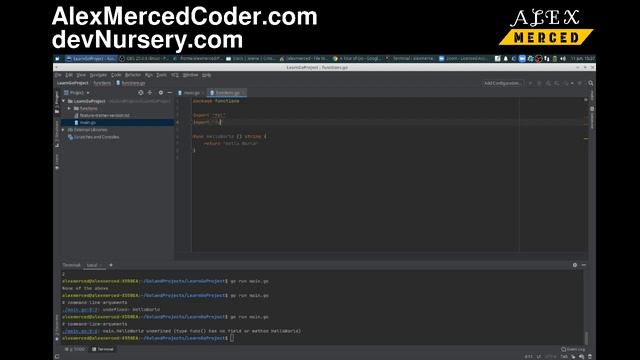Open the Database side tool tab

[592, 118]
